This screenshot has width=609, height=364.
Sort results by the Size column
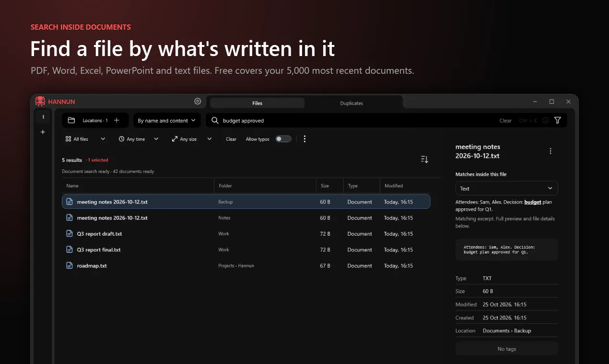(x=330, y=186)
